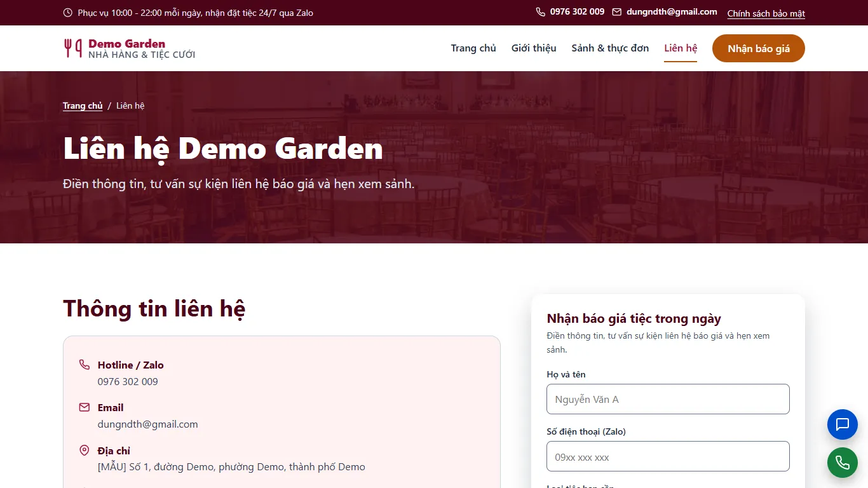Image resolution: width=868 pixels, height=488 pixels.
Task: Follow the Trang chủ breadcrumb link
Action: coord(83,106)
